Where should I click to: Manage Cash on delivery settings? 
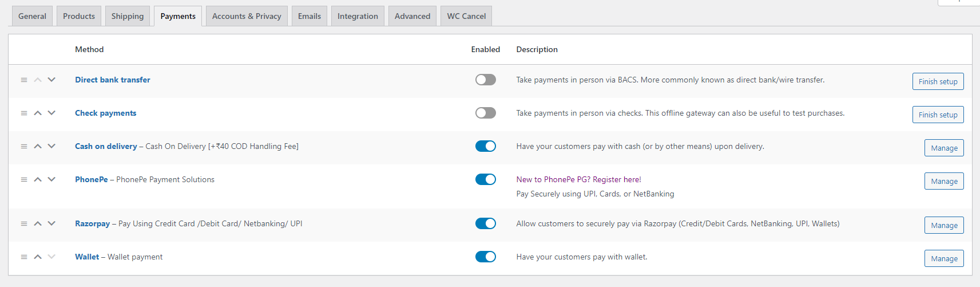[x=944, y=148]
